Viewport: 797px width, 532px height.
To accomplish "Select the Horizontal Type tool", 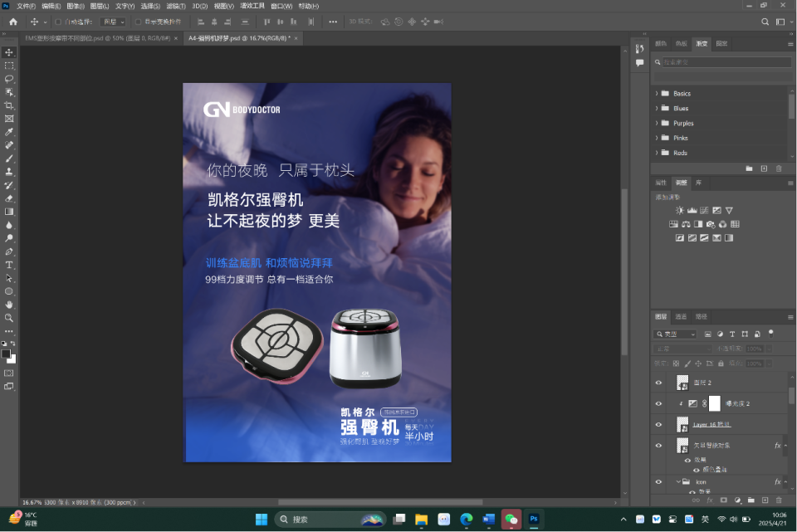I will coord(9,265).
